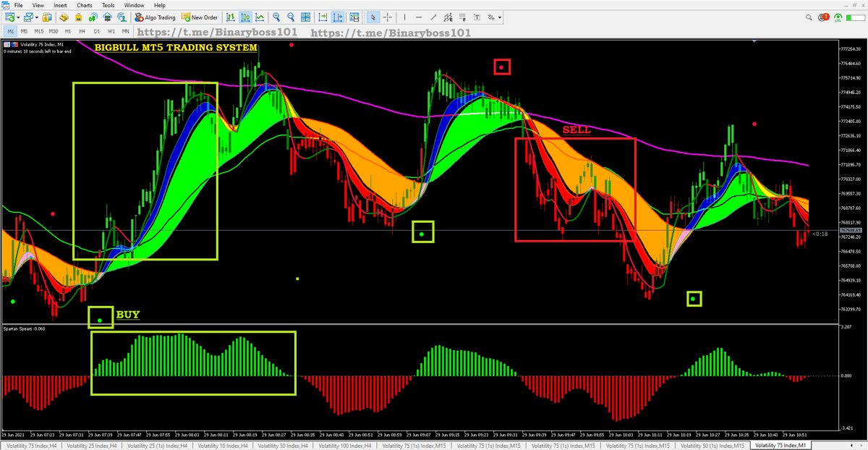Expand the New Chart dropdown arrow
Image resolution: width=868 pixels, height=450 pixels.
(19, 17)
